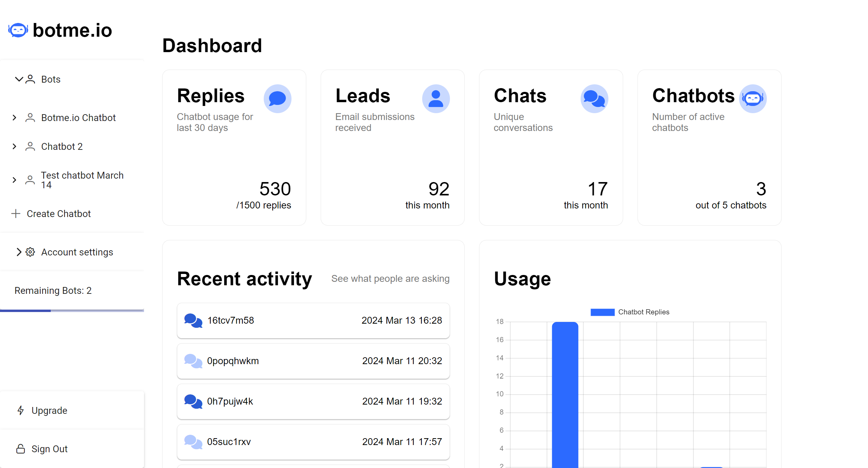Expand the Account settings chevron
This screenshot has width=868, height=468.
pos(19,252)
